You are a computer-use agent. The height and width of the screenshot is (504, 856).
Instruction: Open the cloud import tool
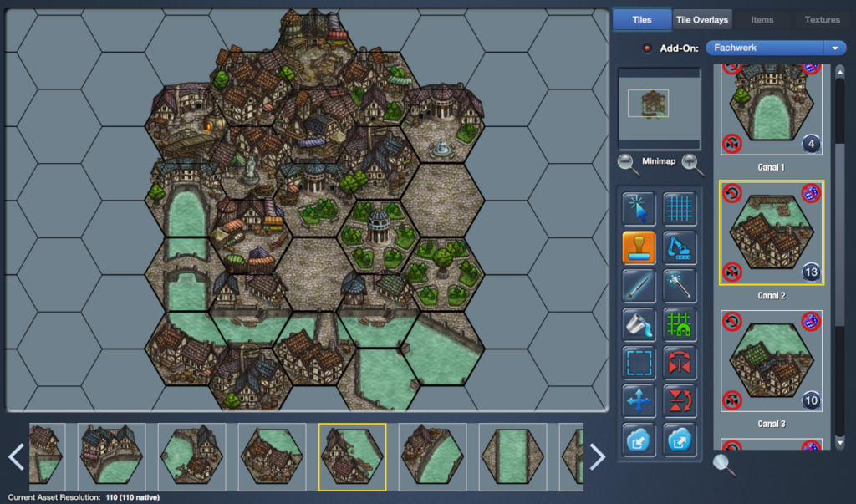639,440
